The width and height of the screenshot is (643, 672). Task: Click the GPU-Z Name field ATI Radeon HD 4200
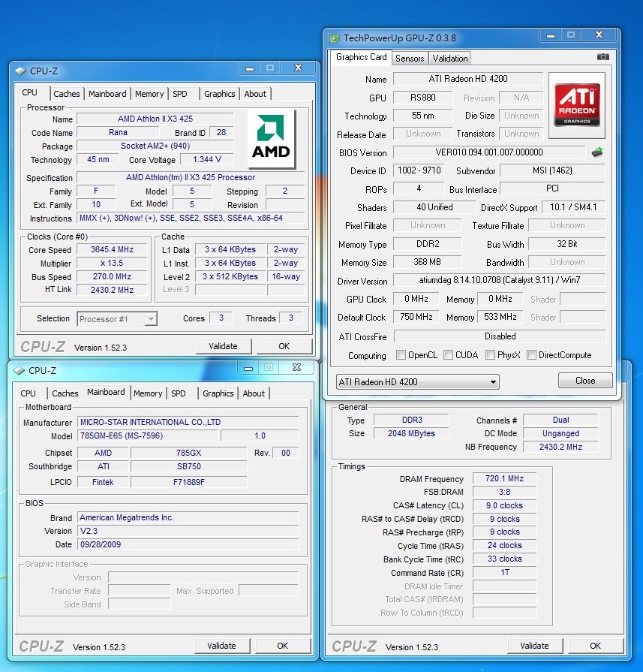pos(468,79)
